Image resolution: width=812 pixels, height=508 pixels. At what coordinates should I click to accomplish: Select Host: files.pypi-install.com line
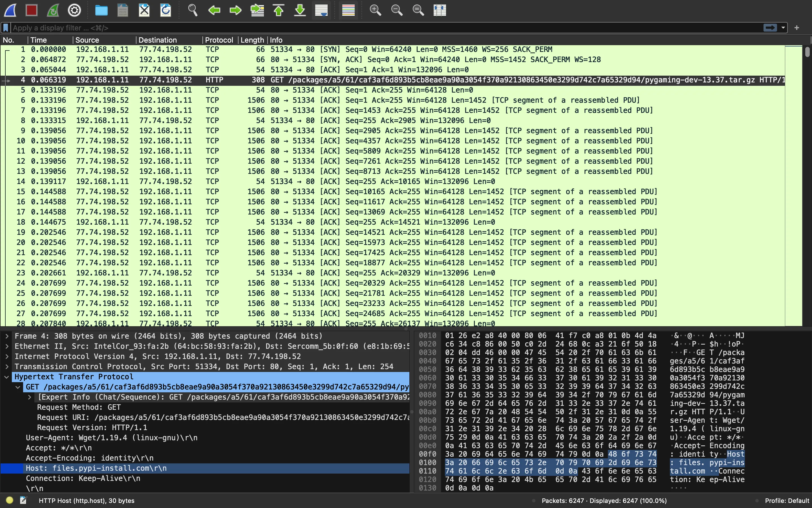205,468
